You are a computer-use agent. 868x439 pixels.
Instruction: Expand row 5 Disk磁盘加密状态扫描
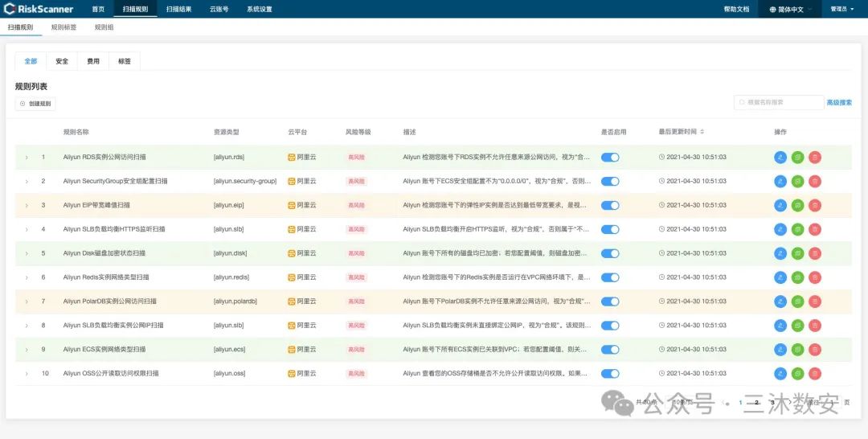tap(26, 253)
